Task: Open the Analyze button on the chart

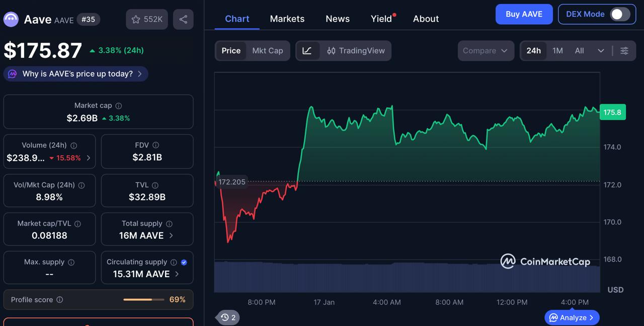Action: (572, 317)
